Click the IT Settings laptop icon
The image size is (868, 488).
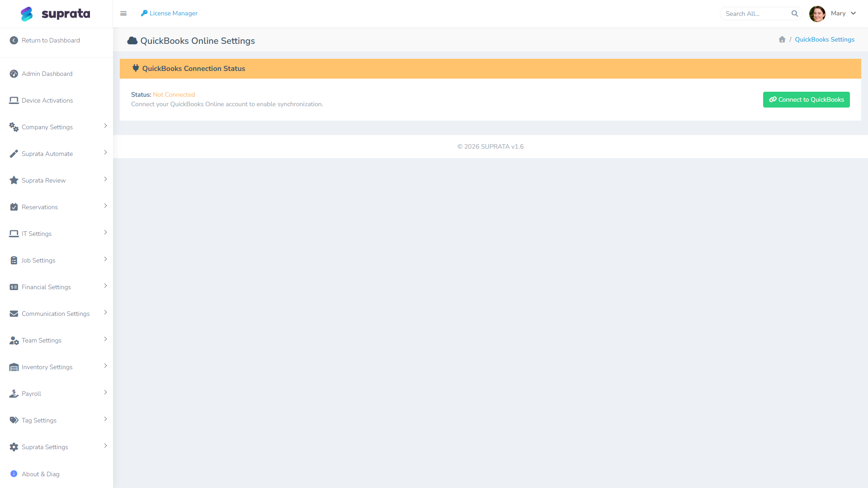(14, 234)
